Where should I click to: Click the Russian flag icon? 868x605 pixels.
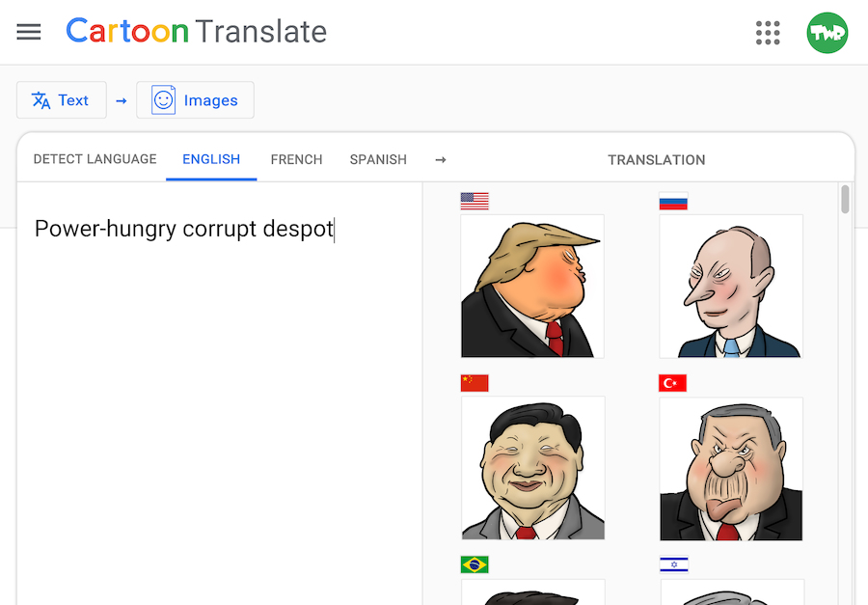click(x=673, y=201)
